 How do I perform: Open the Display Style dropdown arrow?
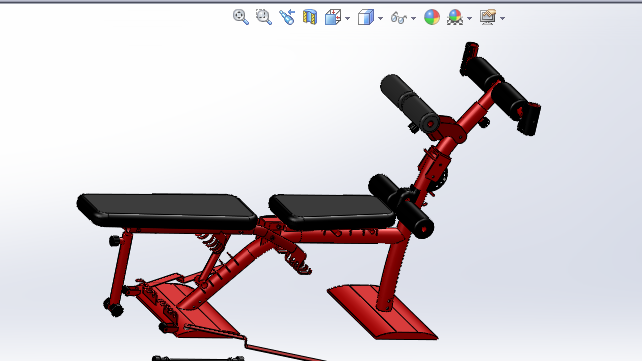pyautogui.click(x=380, y=18)
